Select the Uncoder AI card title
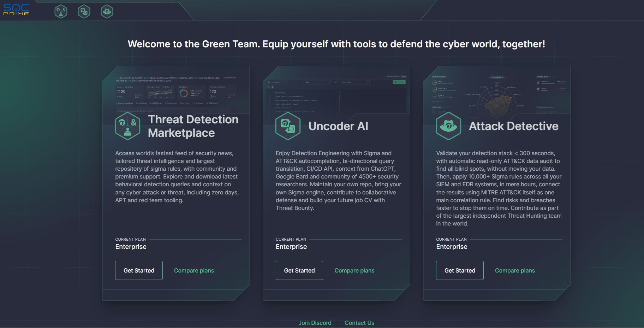Screen dimensions: 644x328 338,126
